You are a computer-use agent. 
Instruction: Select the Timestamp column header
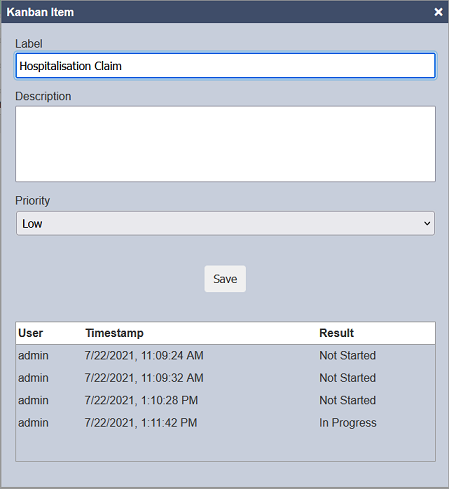pyautogui.click(x=114, y=333)
